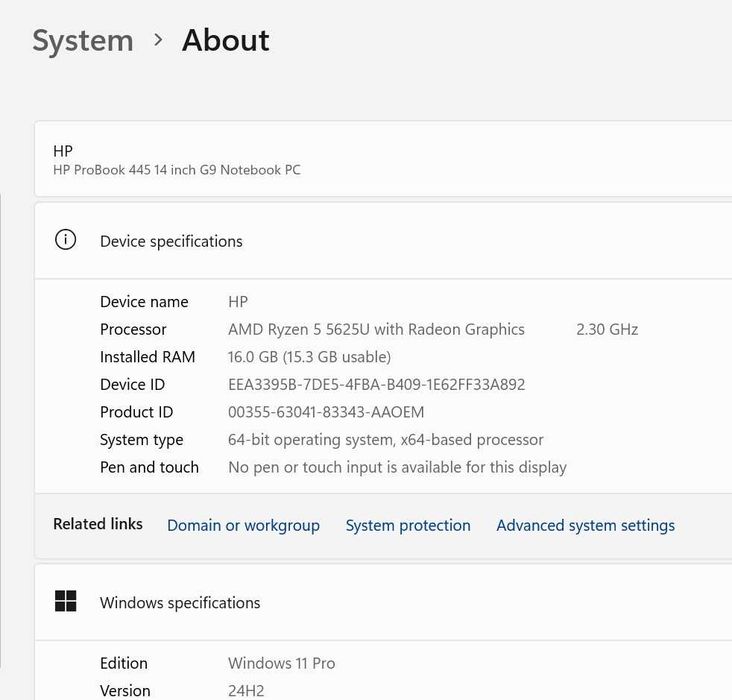Select 16.0 GB (15.3 GB usable) value
This screenshot has height=700, width=732.
point(309,357)
